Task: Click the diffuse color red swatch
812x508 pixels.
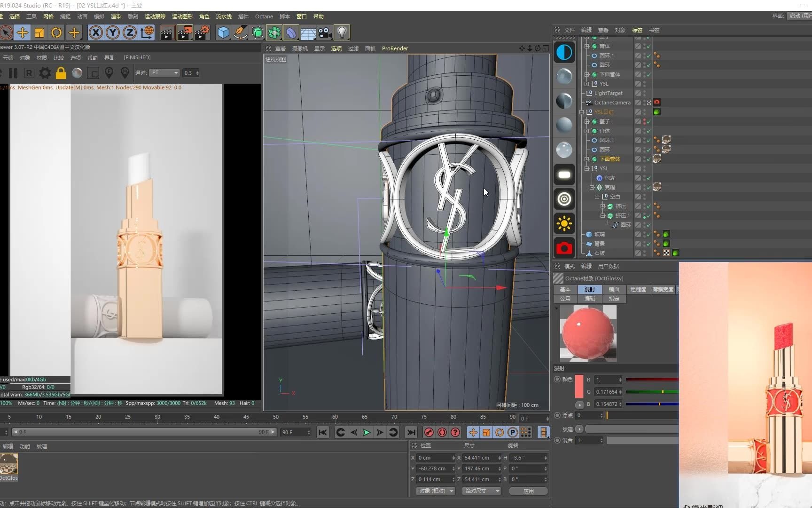Action: pyautogui.click(x=579, y=386)
